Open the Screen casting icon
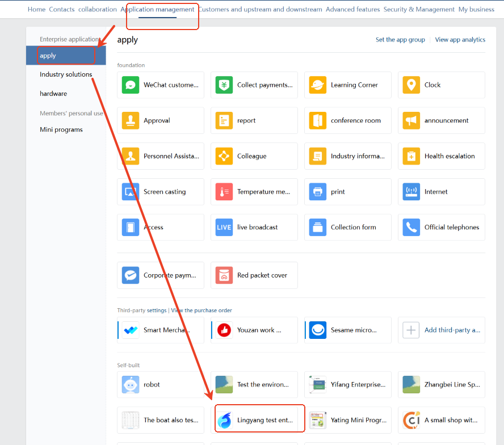504x445 pixels. [x=130, y=192]
